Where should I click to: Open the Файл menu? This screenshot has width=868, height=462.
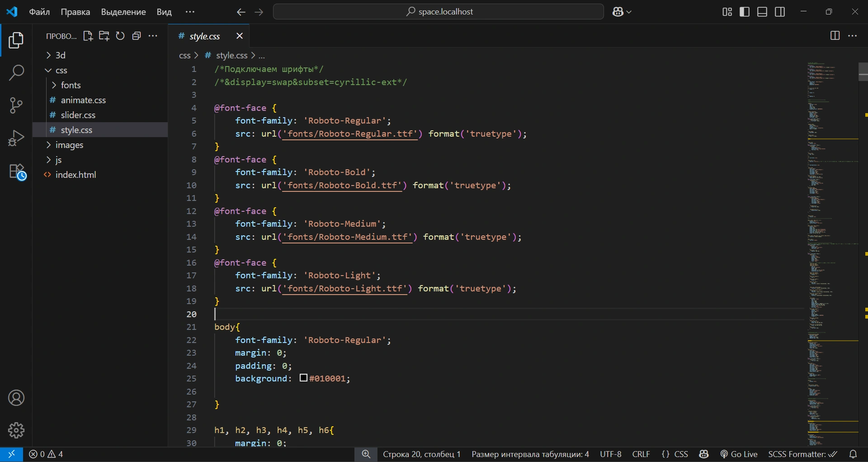pyautogui.click(x=39, y=12)
